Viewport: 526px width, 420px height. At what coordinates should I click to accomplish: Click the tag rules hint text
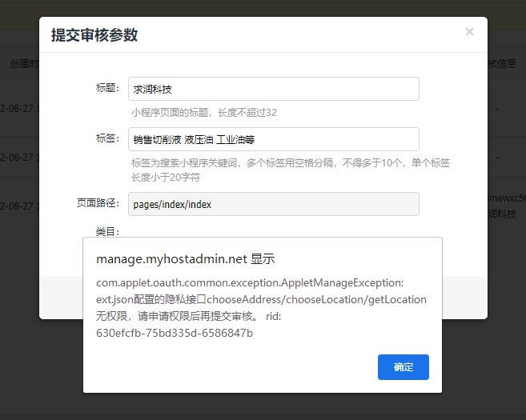click(x=290, y=169)
